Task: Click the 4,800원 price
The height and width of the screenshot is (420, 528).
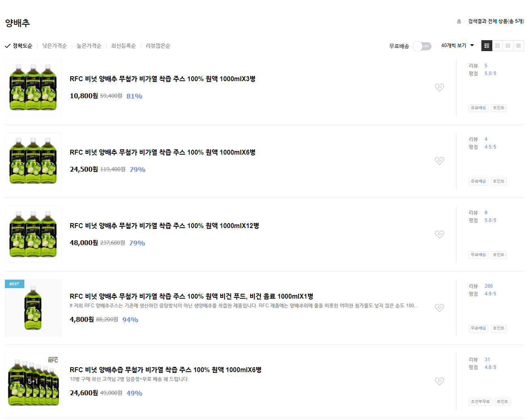Action: tap(82, 319)
